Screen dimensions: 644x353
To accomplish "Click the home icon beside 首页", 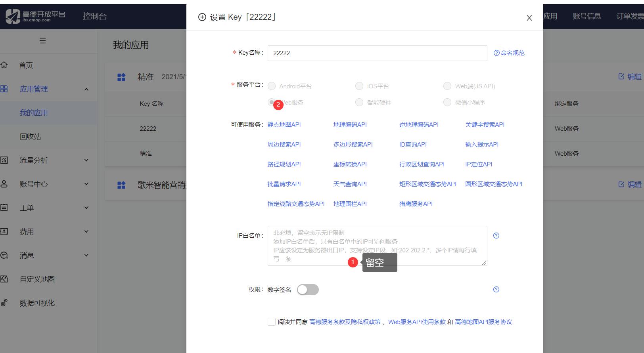I will pos(4,65).
